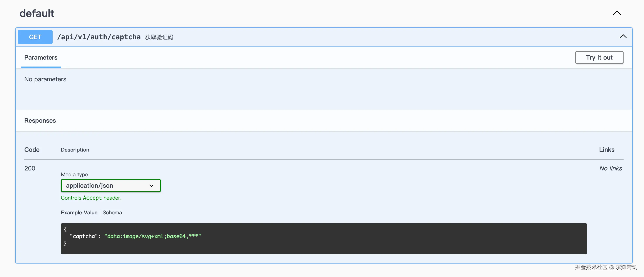Click the 200 response code
This screenshot has height=277, width=644.
coord(30,168)
